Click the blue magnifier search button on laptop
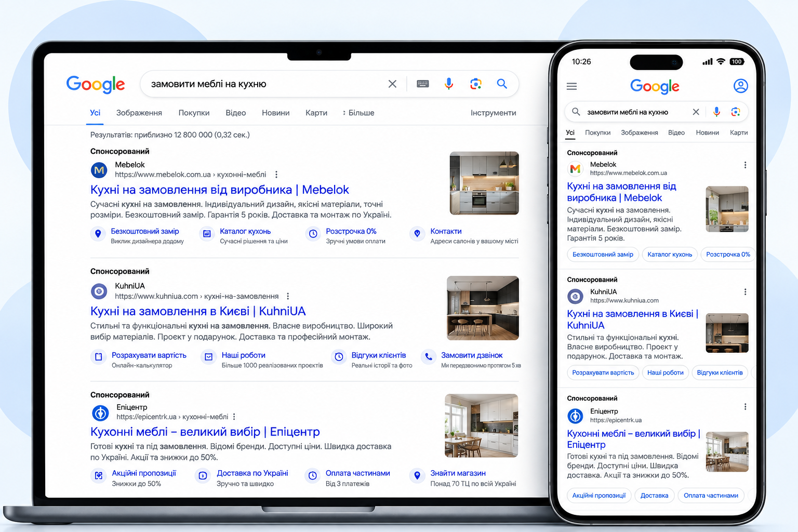Viewport: 798px width, 532px height. [502, 84]
